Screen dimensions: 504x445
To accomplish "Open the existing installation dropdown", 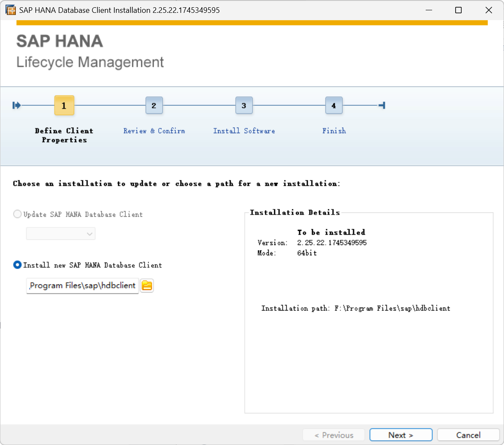I will [61, 233].
